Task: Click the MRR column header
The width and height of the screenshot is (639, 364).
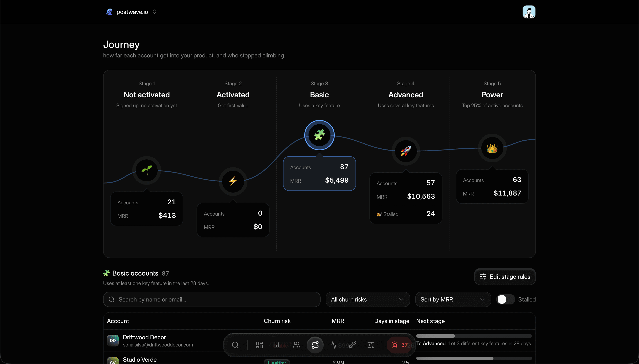Action: click(x=338, y=321)
